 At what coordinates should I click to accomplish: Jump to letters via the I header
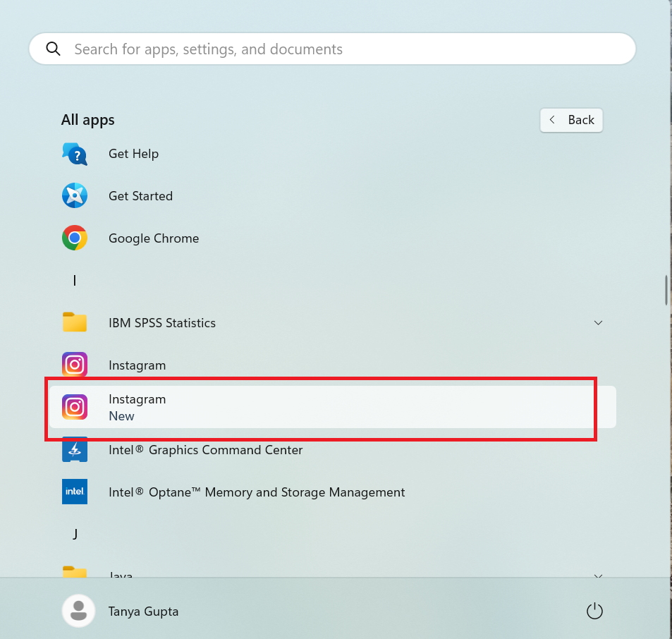(75, 281)
